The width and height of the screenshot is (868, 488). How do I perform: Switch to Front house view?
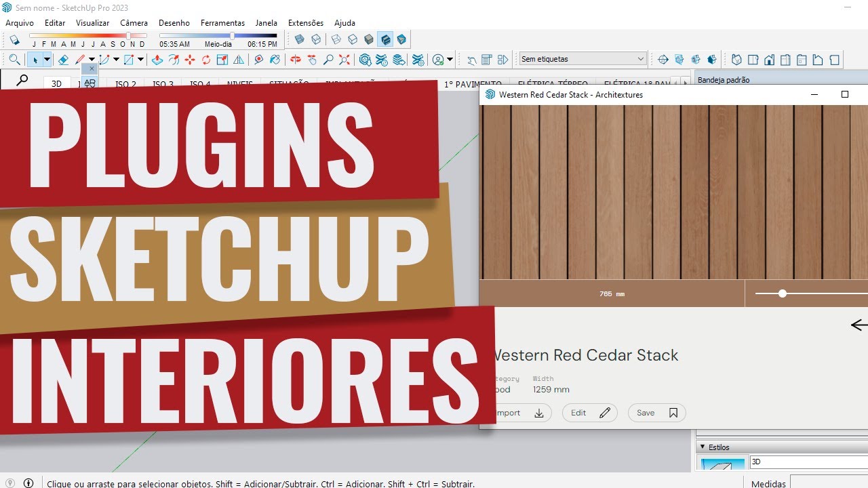click(x=769, y=60)
